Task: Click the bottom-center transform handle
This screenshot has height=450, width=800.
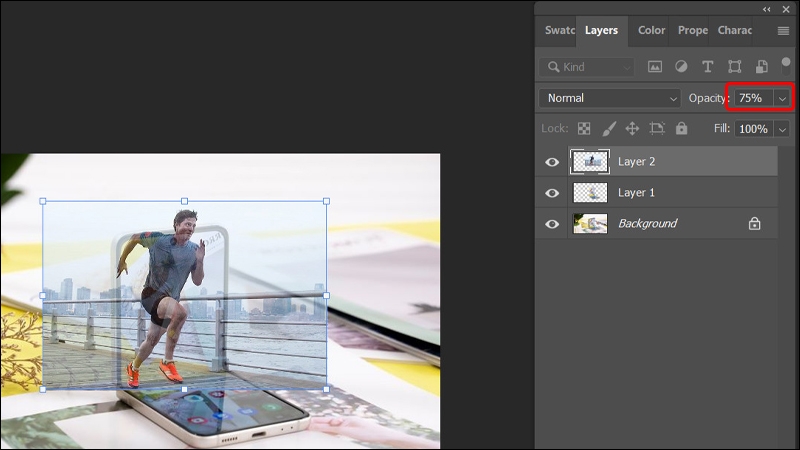Action: tap(185, 389)
